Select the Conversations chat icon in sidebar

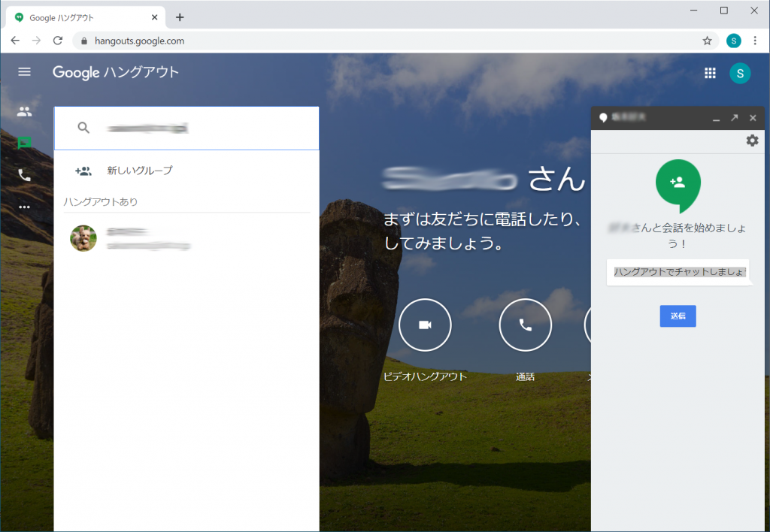(24, 143)
